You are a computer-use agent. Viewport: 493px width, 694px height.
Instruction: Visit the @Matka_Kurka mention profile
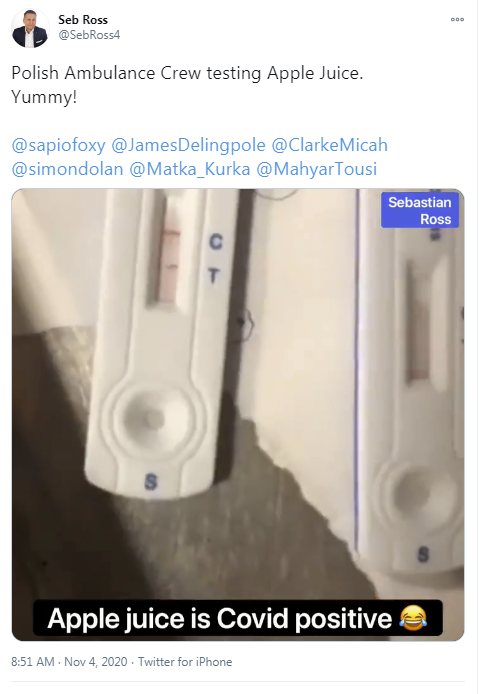point(190,169)
